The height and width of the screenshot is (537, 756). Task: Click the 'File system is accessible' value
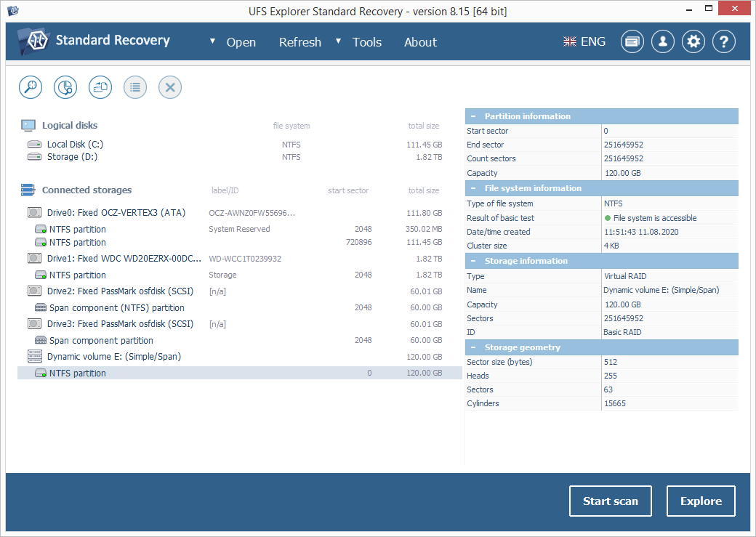(x=655, y=218)
